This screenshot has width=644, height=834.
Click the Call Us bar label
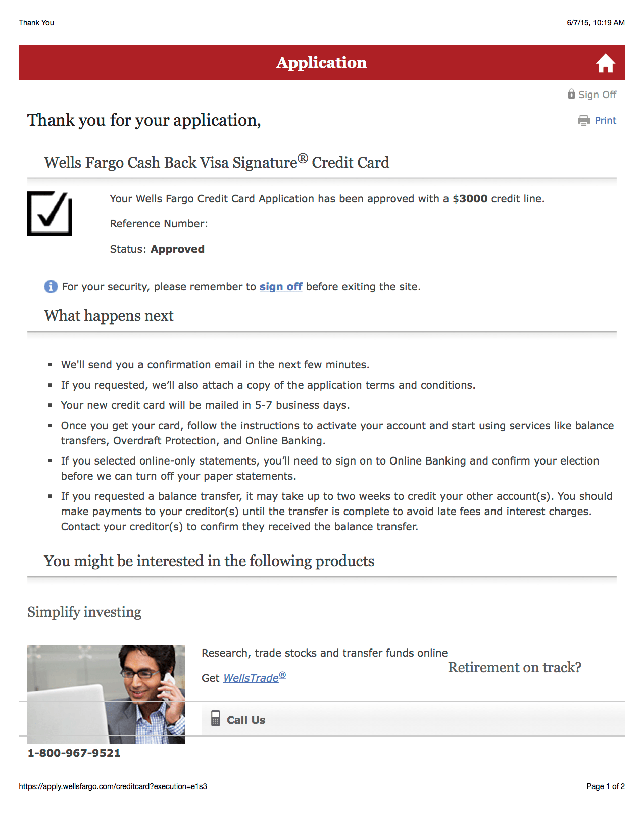pos(246,720)
